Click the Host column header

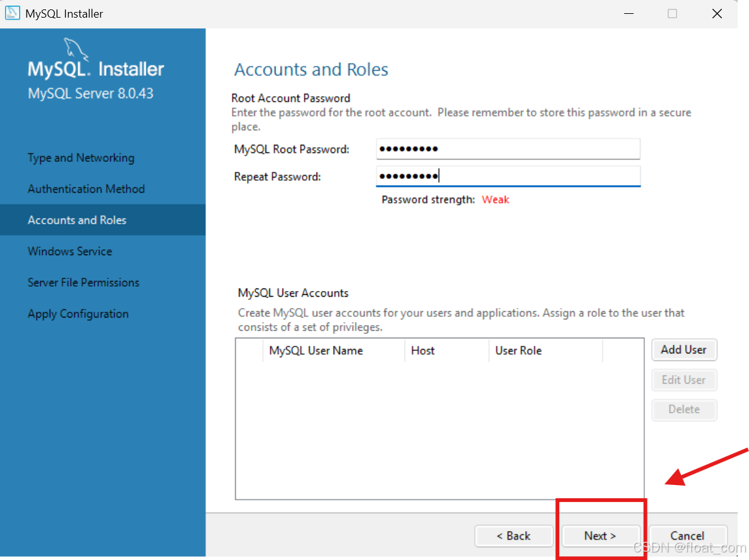point(446,350)
